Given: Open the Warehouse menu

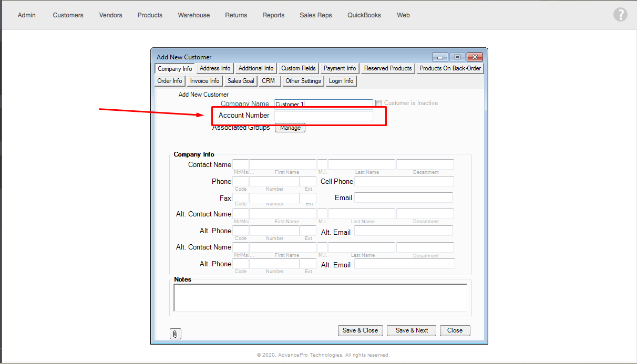Looking at the screenshot, I should pyautogui.click(x=193, y=15).
